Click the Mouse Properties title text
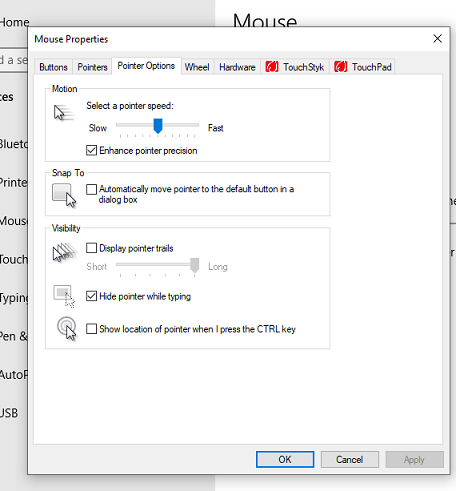The width and height of the screenshot is (456, 491). (71, 39)
